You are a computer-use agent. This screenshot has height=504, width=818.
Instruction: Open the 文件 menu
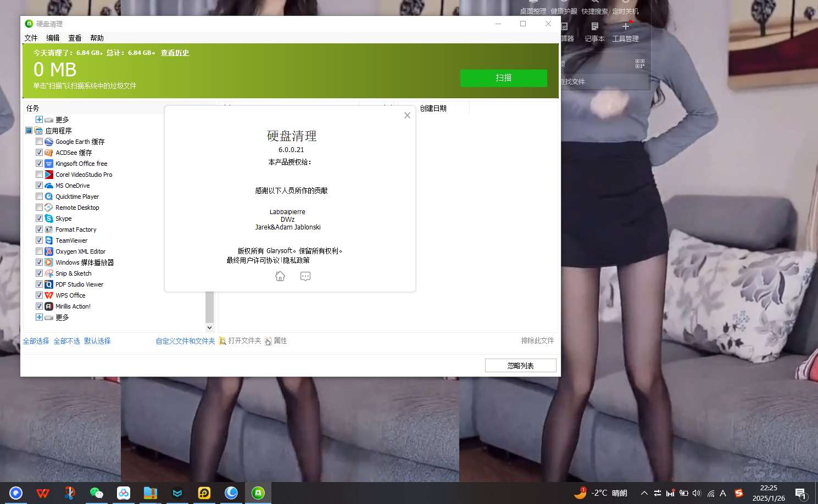pyautogui.click(x=31, y=38)
